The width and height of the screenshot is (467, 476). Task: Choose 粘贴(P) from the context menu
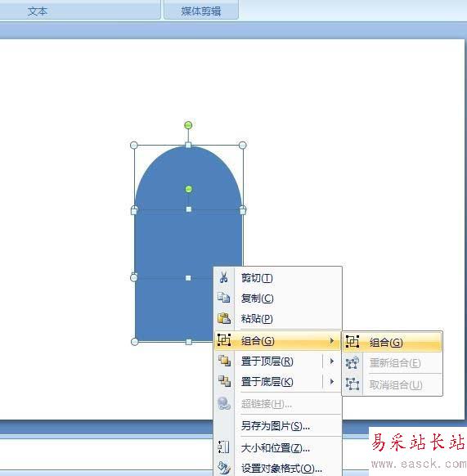coord(278,319)
